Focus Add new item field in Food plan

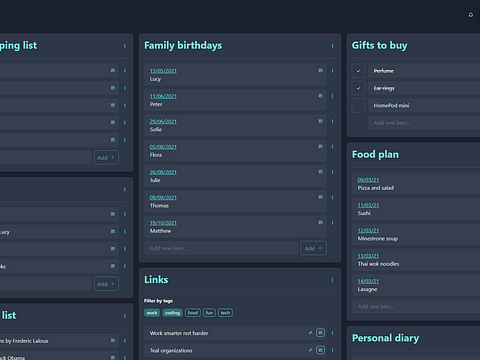pyautogui.click(x=416, y=306)
